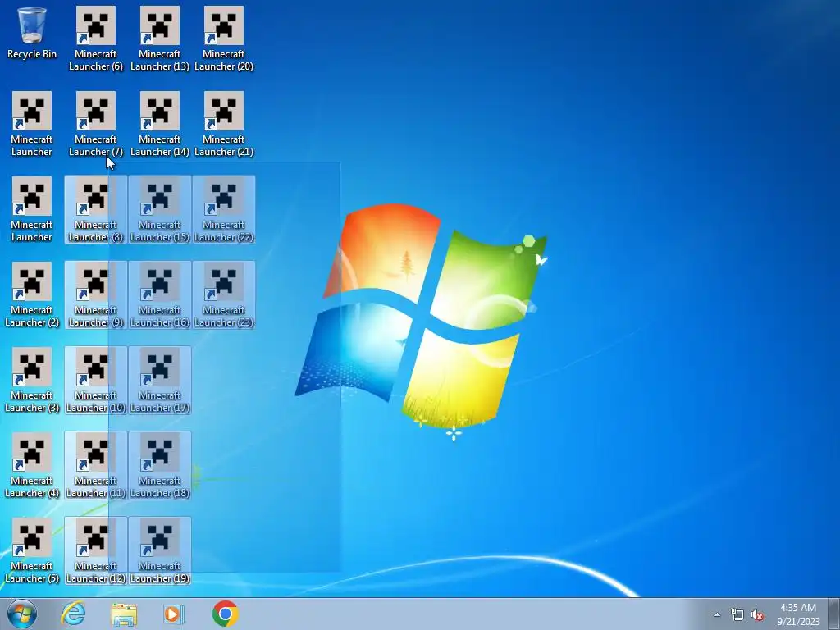Viewport: 840px width, 630px height.
Task: Select the Minecraft Launcher (3) shortcut
Action: 32,381
